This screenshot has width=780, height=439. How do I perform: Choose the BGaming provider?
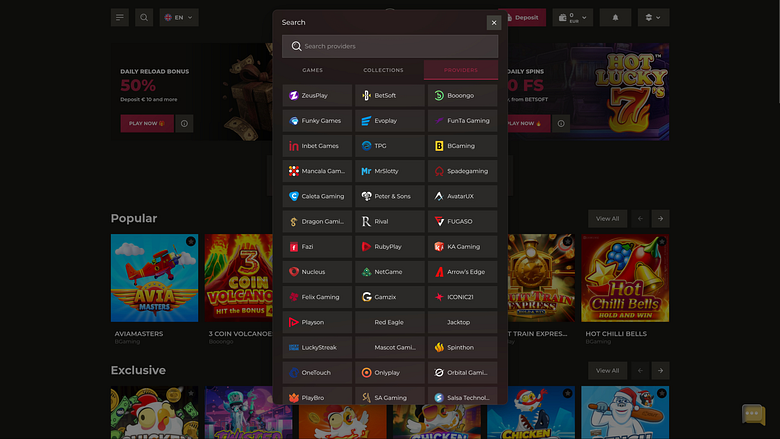click(462, 146)
